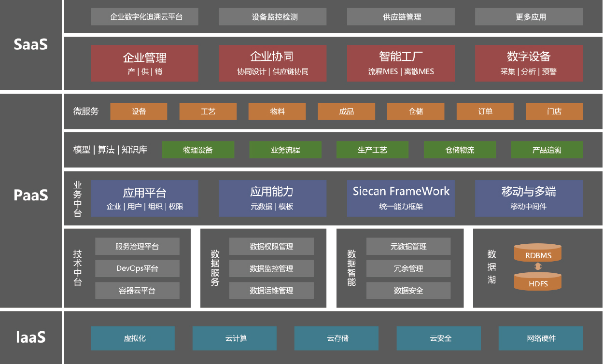Select the 元数据管理 box
This screenshot has width=603, height=364.
pyautogui.click(x=408, y=246)
